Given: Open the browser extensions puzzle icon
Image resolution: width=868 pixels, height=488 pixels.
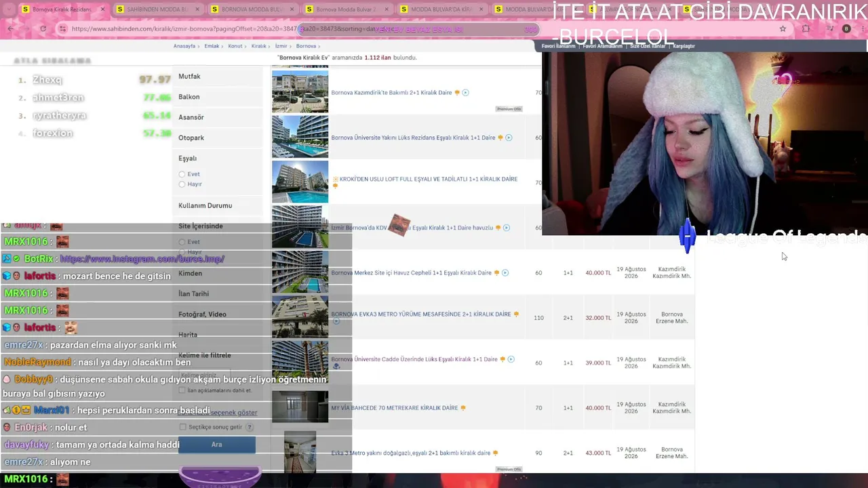Looking at the screenshot, I should pos(806,29).
